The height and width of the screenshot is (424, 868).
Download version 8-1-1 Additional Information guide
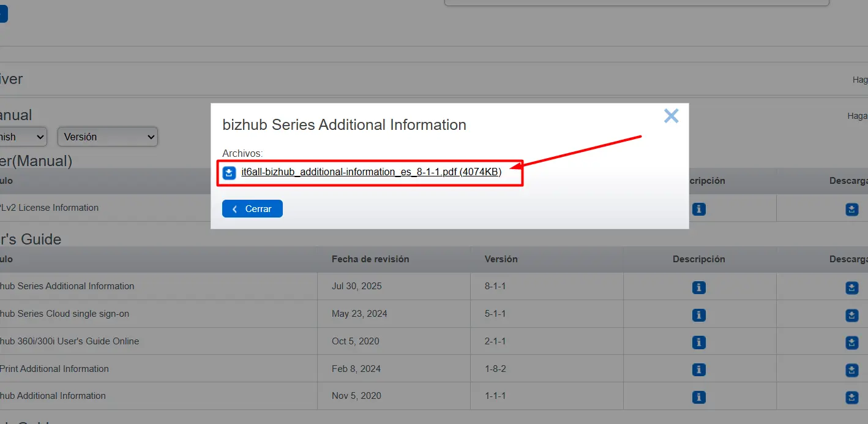851,287
